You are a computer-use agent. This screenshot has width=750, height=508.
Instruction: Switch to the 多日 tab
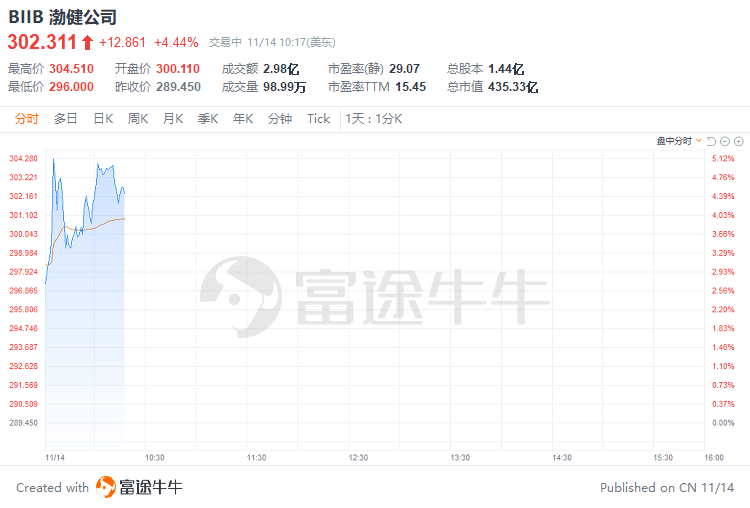tap(66, 119)
